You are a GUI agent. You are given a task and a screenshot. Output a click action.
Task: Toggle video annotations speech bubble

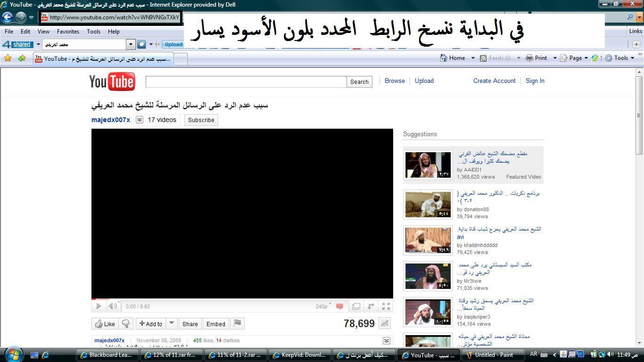[339, 306]
